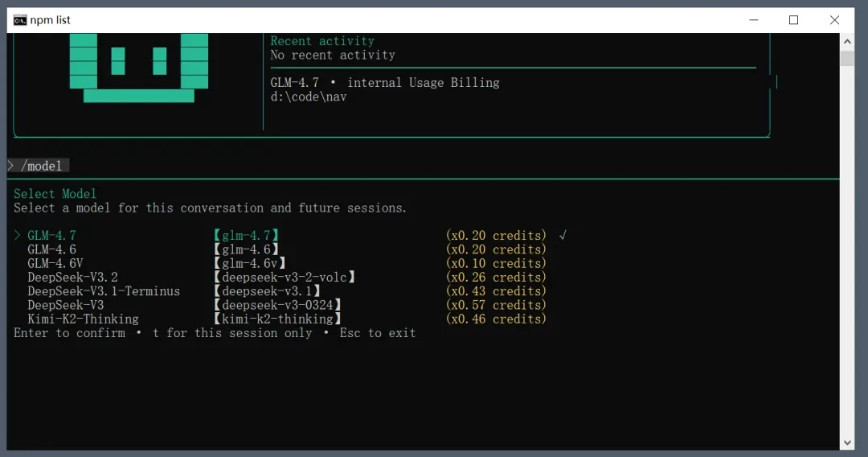Click the 【glm-4.7】 identifier
This screenshot has width=868, height=457.
point(247,236)
